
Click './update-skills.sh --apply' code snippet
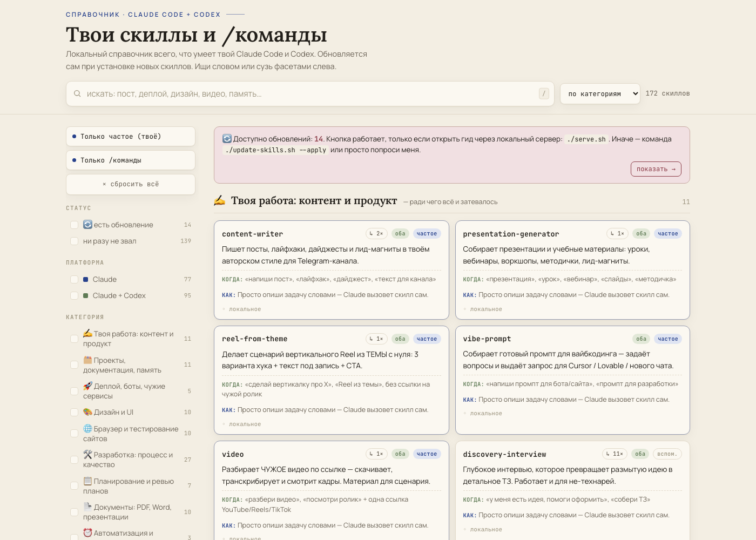[275, 150]
